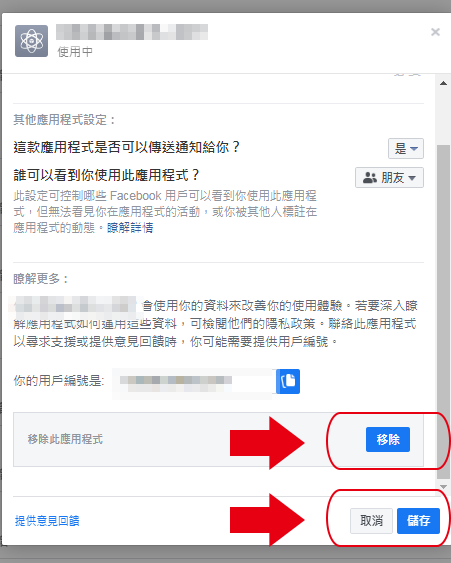451x563 pixels.
Task: Click the 取消 button
Action: [x=371, y=521]
